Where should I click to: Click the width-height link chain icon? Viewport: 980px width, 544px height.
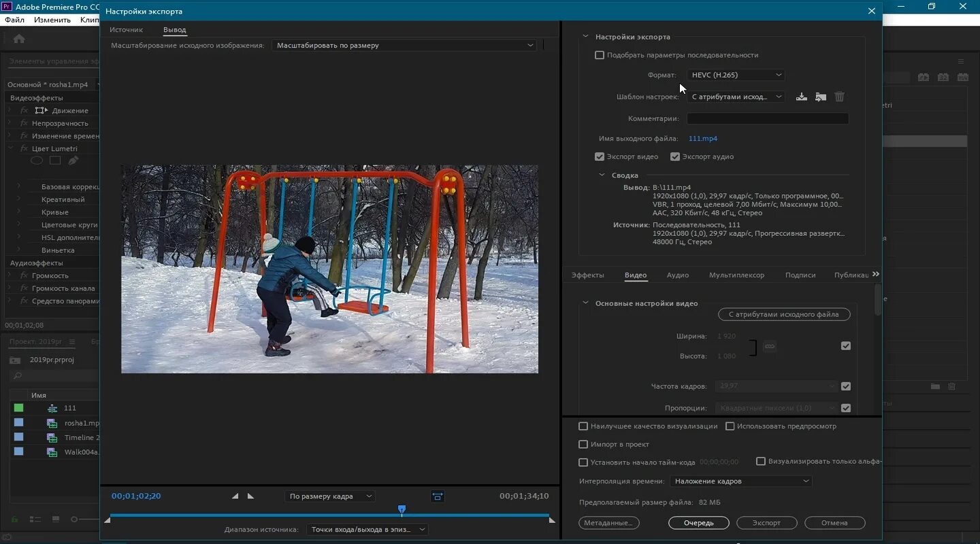[x=770, y=346]
